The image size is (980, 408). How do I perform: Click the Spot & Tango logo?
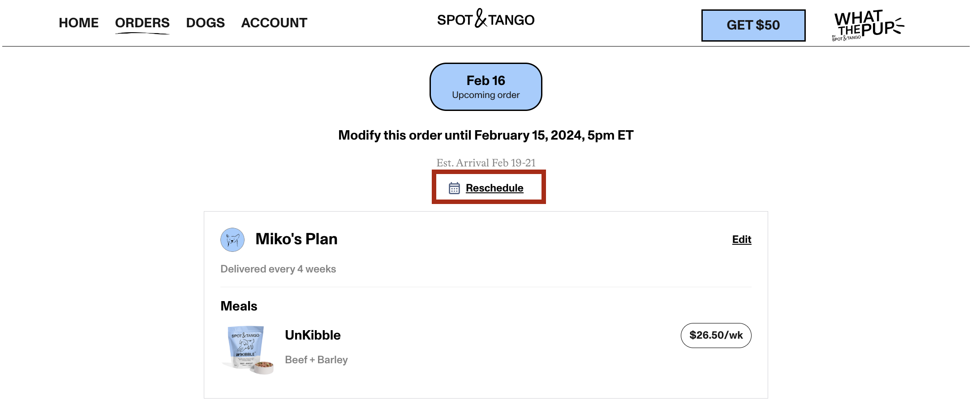[x=486, y=19]
